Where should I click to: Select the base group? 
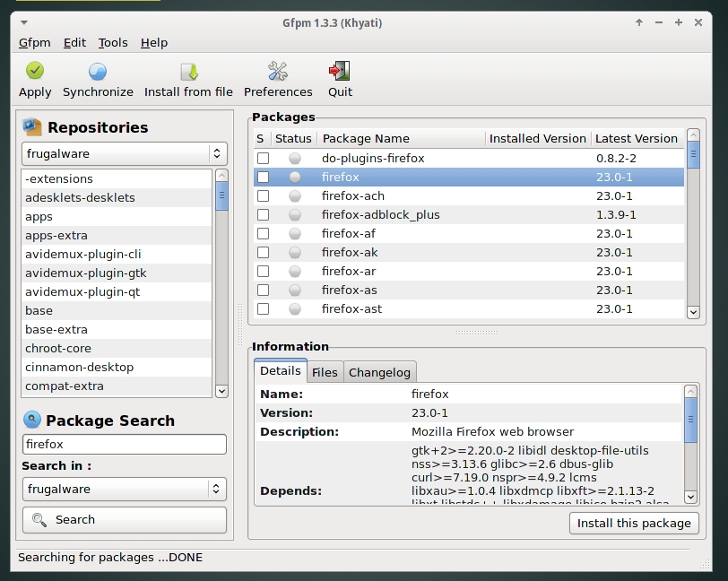[117, 311]
